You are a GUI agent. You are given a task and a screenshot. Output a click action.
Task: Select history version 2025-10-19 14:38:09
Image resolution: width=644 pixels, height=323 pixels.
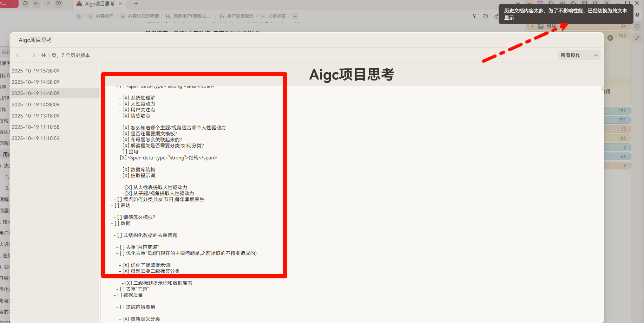point(55,104)
